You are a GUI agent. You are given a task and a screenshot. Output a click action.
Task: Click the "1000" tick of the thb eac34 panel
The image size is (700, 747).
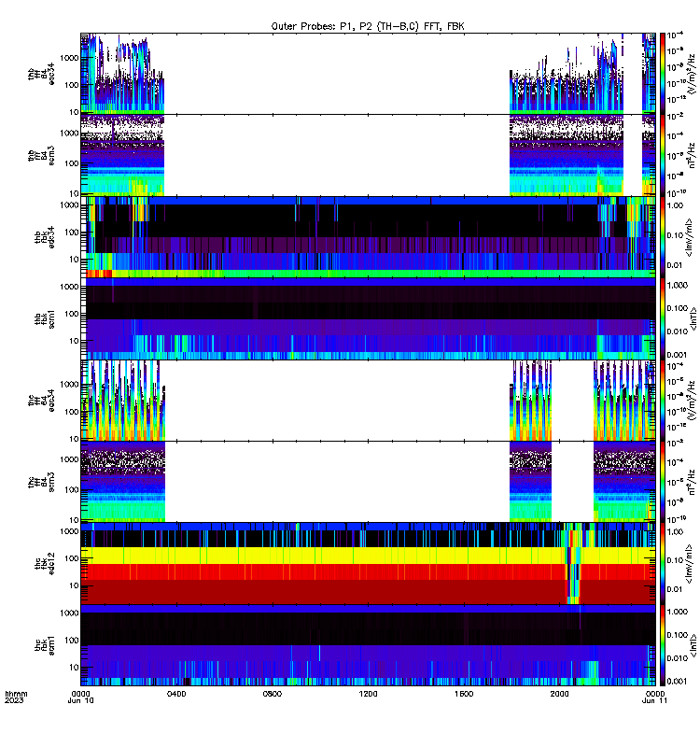point(69,58)
